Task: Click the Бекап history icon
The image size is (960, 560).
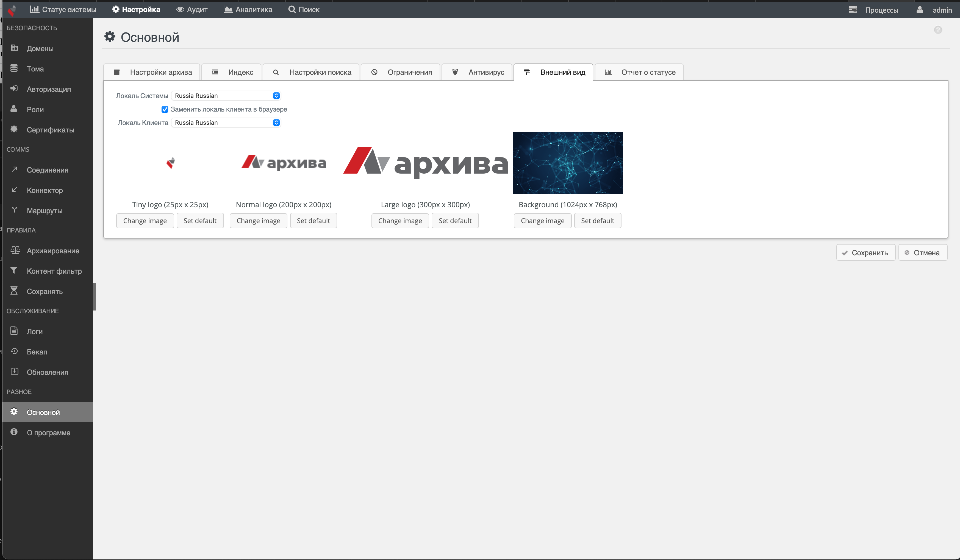Action: pos(14,351)
